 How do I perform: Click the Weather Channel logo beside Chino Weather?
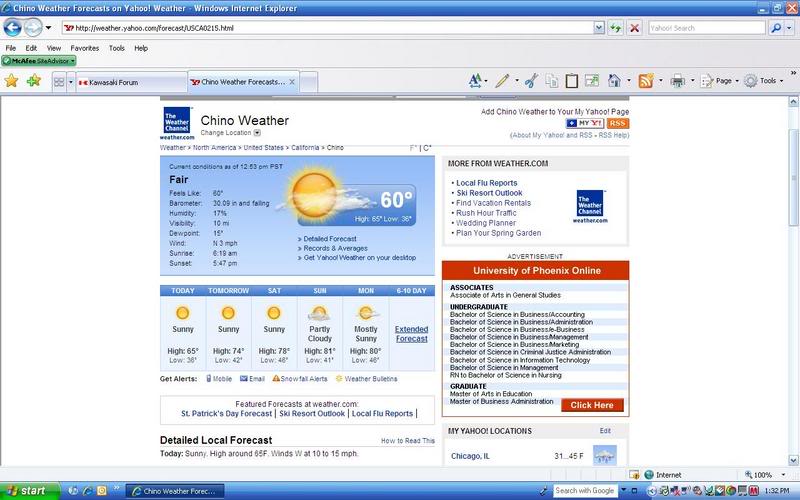click(177, 123)
